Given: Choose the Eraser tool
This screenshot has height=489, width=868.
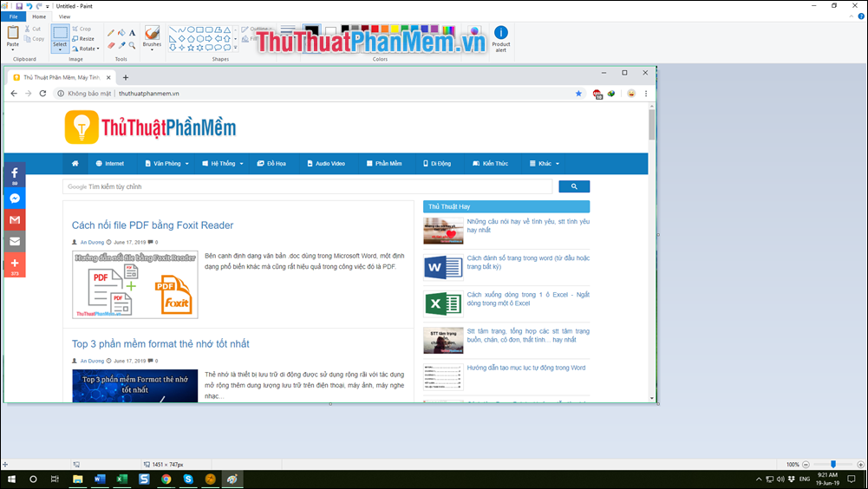Looking at the screenshot, I should pyautogui.click(x=110, y=44).
